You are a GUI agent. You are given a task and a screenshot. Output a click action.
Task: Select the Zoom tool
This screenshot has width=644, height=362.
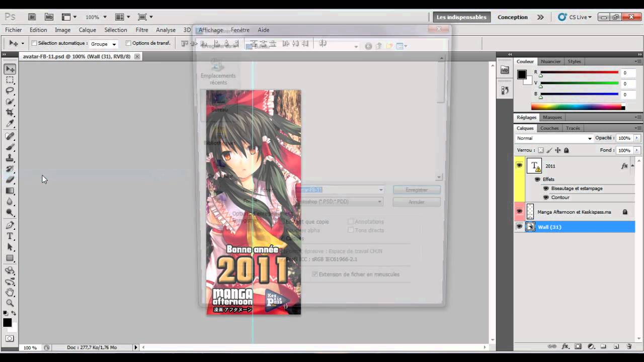coord(10,303)
